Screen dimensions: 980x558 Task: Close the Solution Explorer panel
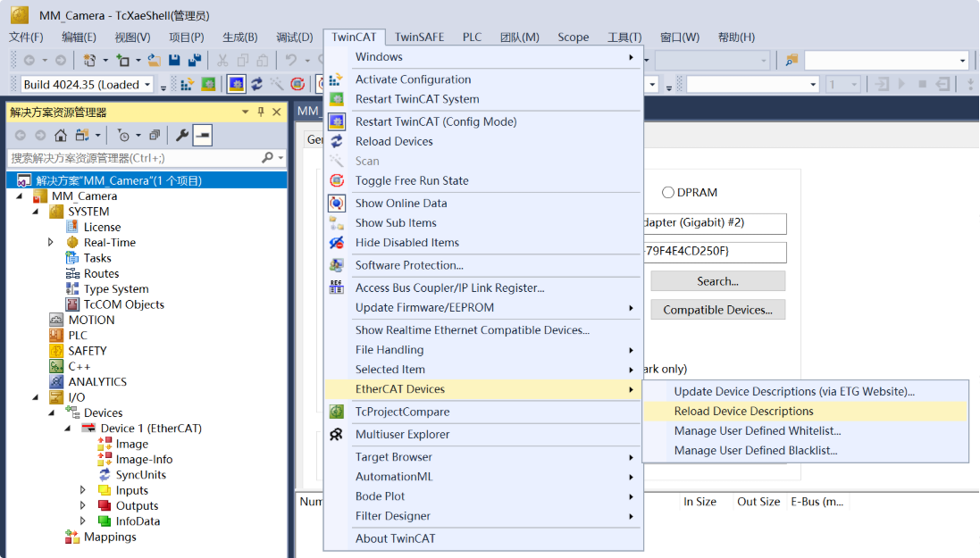pyautogui.click(x=277, y=112)
